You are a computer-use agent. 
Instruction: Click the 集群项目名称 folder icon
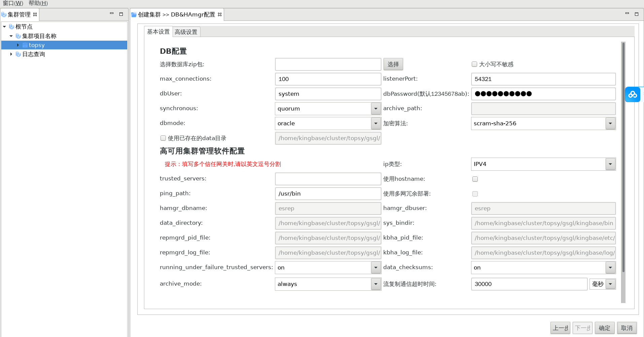click(x=18, y=36)
